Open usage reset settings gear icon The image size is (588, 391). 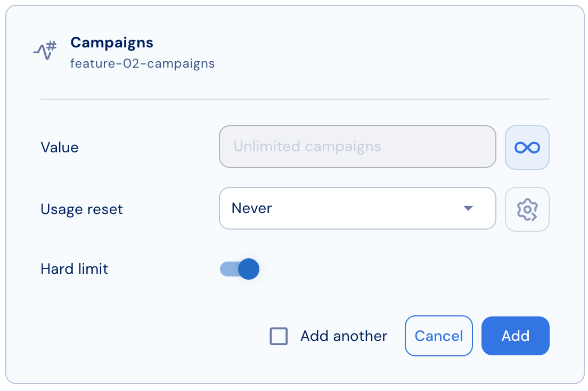tap(527, 209)
